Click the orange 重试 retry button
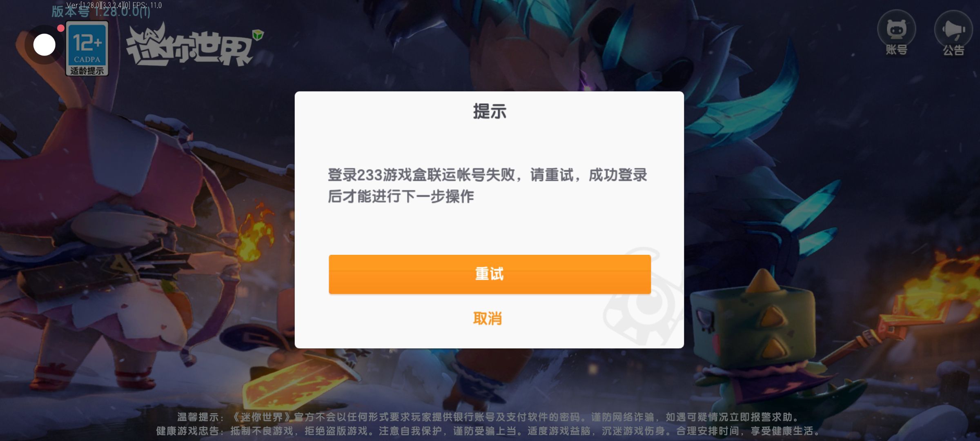Image resolution: width=980 pixels, height=441 pixels. pyautogui.click(x=490, y=274)
